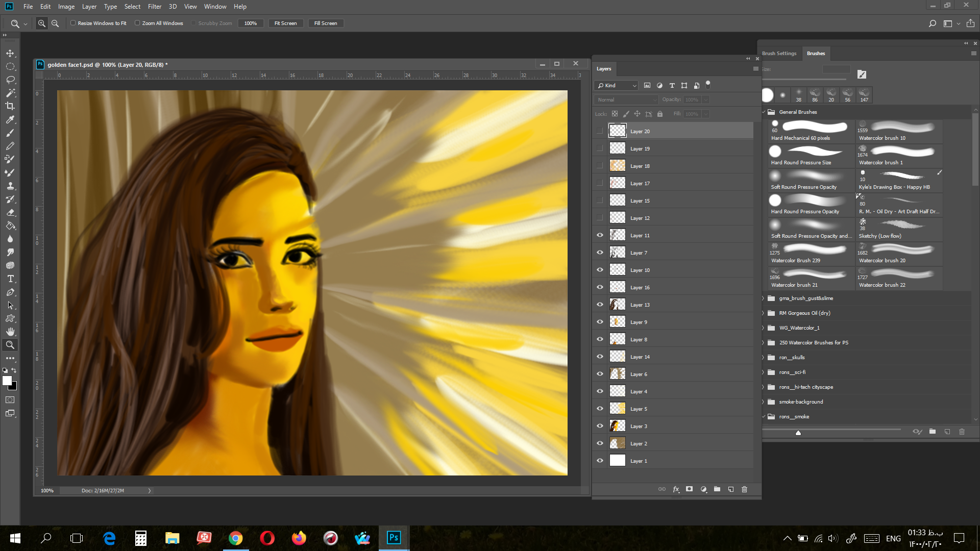980x551 pixels.
Task: Switch to Brush Settings tab
Action: [779, 53]
